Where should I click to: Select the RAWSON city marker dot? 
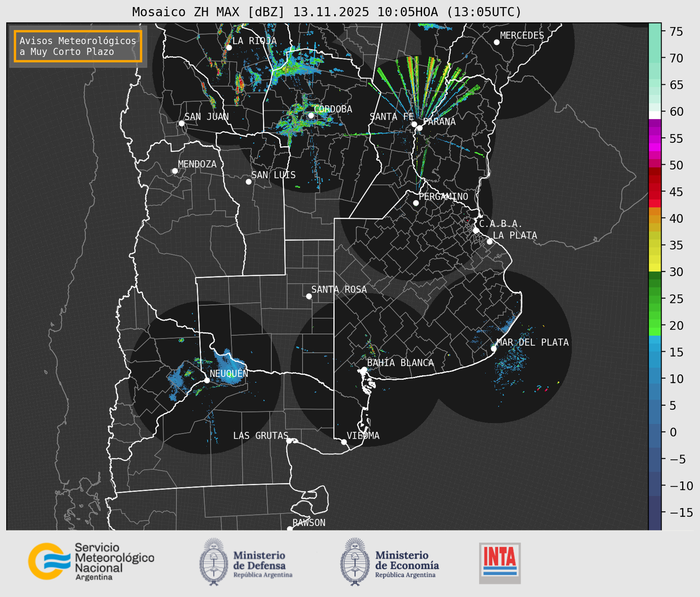[290, 529]
